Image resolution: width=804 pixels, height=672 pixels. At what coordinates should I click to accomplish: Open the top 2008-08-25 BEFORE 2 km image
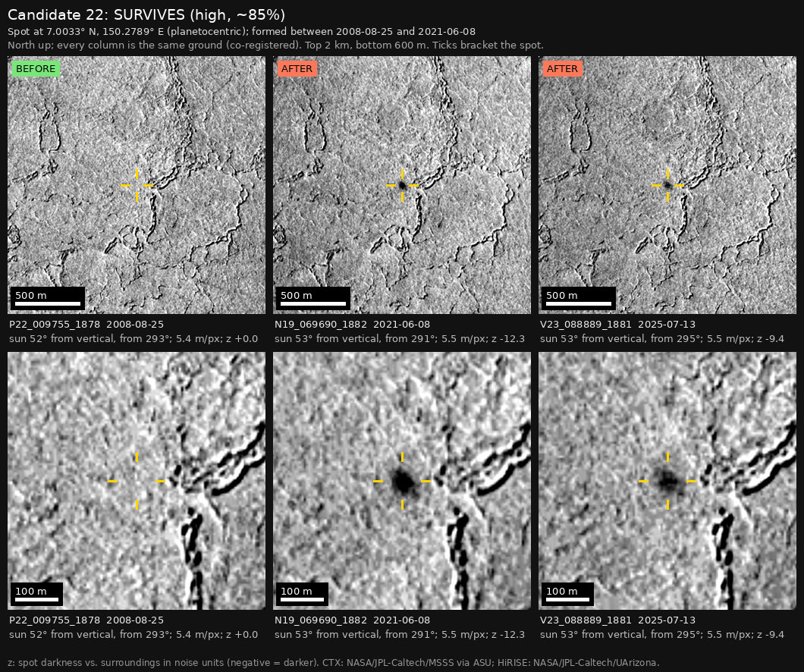pyautogui.click(x=137, y=185)
